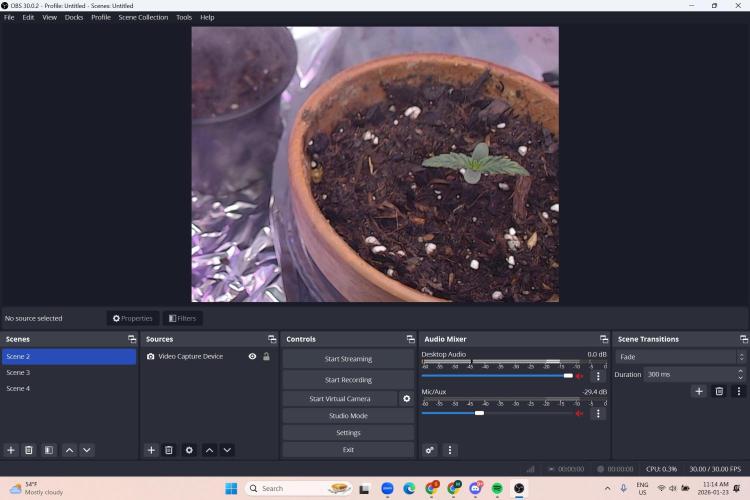The height and width of the screenshot is (500, 750).
Task: Hide Video Capture Device with eye icon
Action: click(252, 356)
